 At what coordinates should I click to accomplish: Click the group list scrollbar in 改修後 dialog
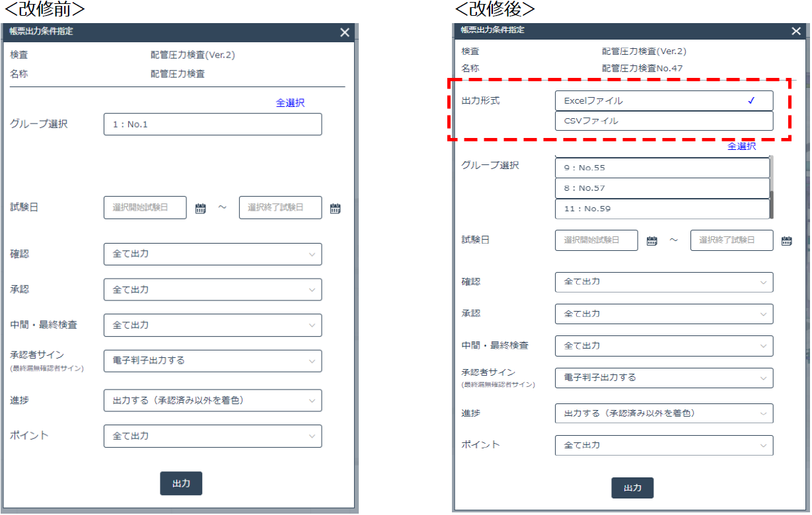tap(773, 188)
